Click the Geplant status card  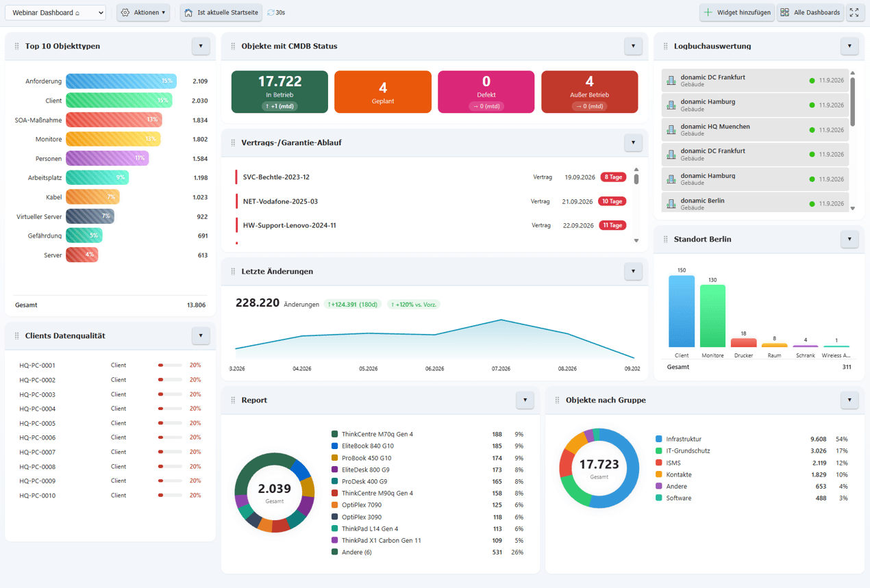[383, 92]
